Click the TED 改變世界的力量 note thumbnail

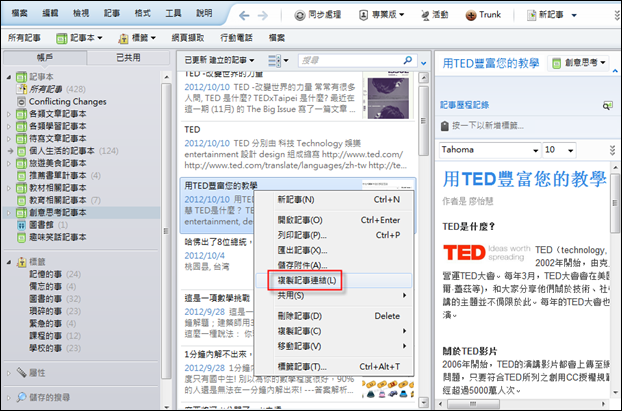coord(388,95)
